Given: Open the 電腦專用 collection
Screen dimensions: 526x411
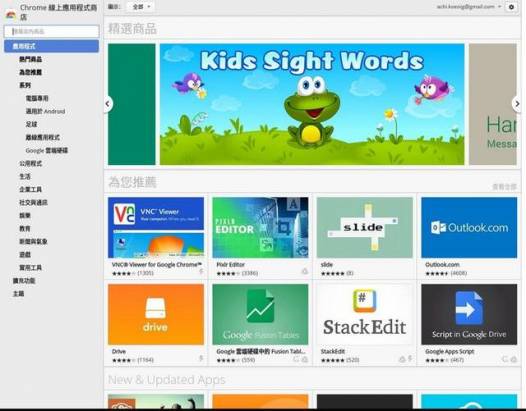Looking at the screenshot, I should coord(37,98).
